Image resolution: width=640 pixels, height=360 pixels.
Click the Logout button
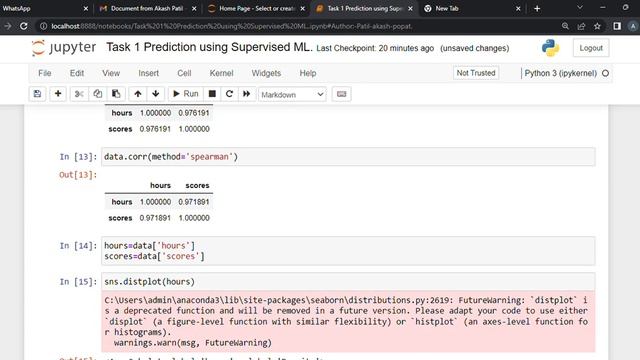pos(591,48)
